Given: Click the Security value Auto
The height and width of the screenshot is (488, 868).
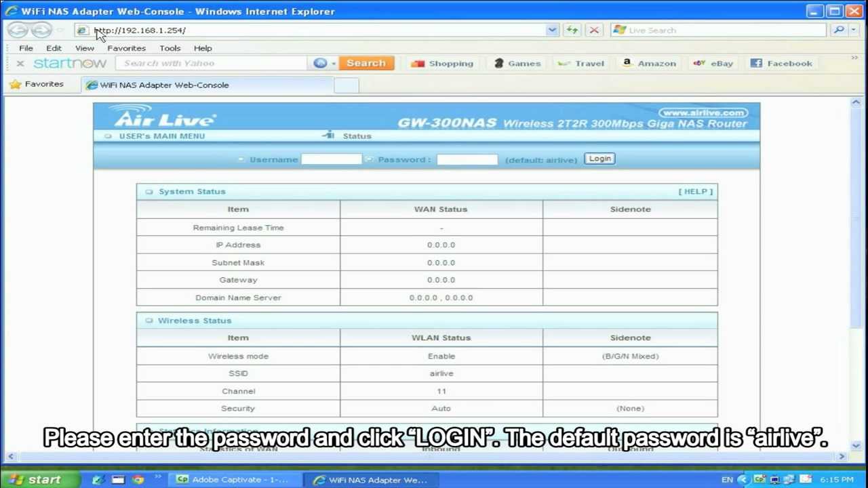Looking at the screenshot, I should [441, 409].
